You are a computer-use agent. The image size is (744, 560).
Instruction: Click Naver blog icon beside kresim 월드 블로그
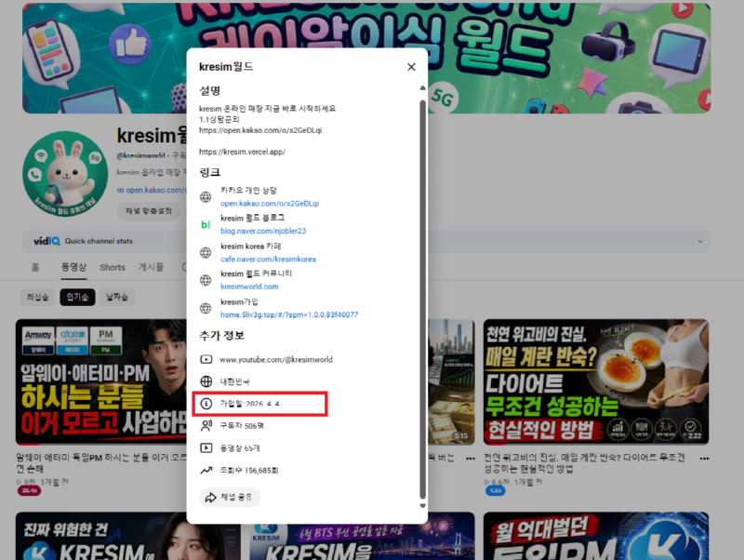206,224
